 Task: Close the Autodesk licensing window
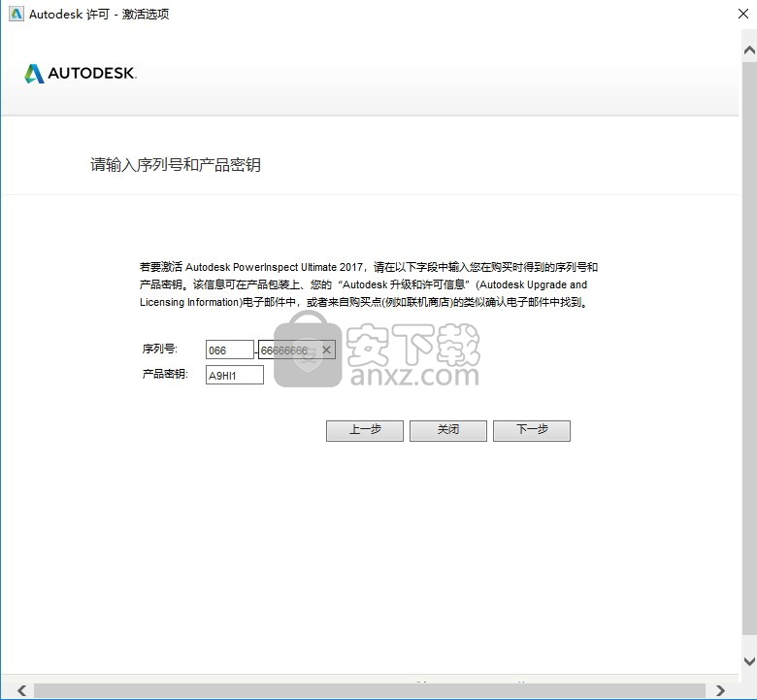pos(743,14)
